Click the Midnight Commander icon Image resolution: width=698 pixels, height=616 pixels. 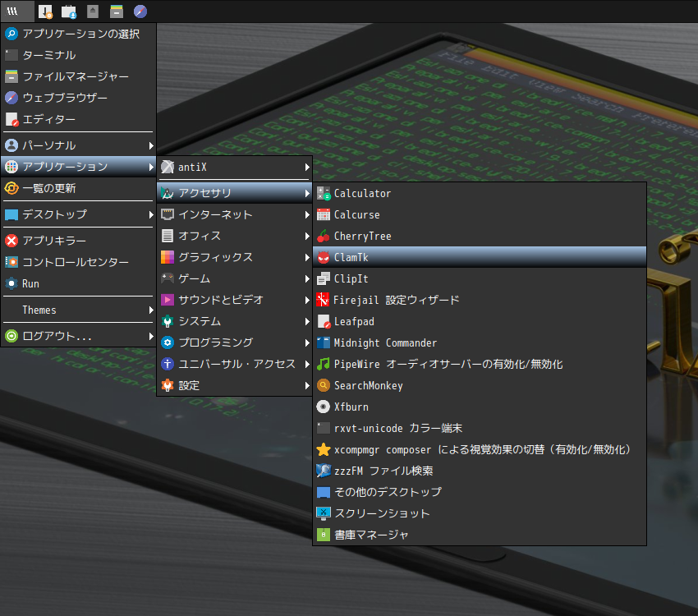coord(324,342)
